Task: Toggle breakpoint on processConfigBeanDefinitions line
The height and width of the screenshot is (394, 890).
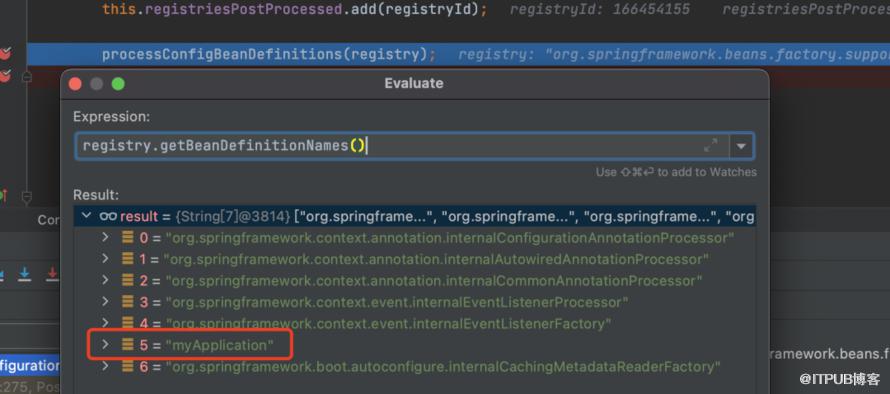Action: [x=5, y=54]
